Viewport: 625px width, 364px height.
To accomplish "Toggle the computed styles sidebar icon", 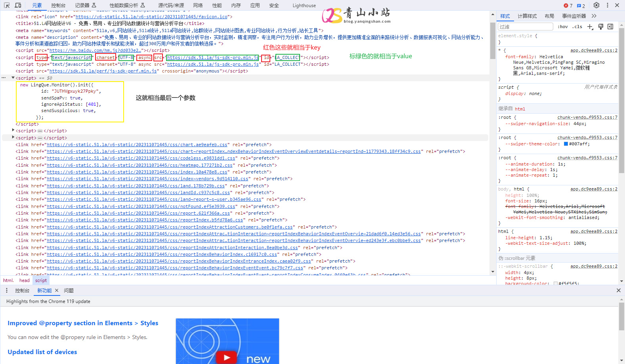I will click(610, 27).
